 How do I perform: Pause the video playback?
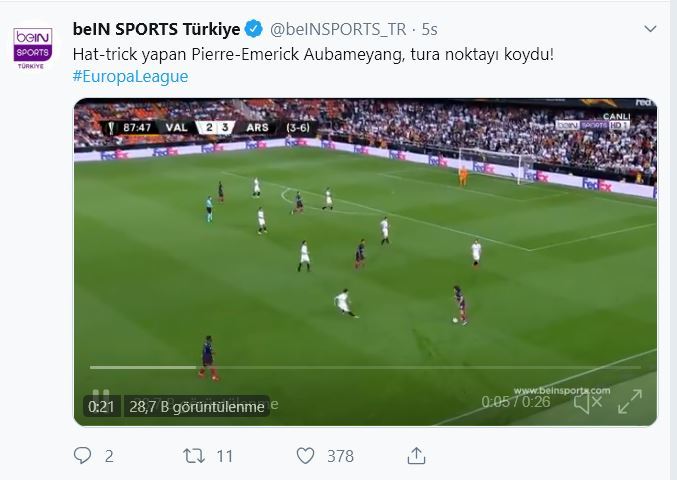pos(101,395)
